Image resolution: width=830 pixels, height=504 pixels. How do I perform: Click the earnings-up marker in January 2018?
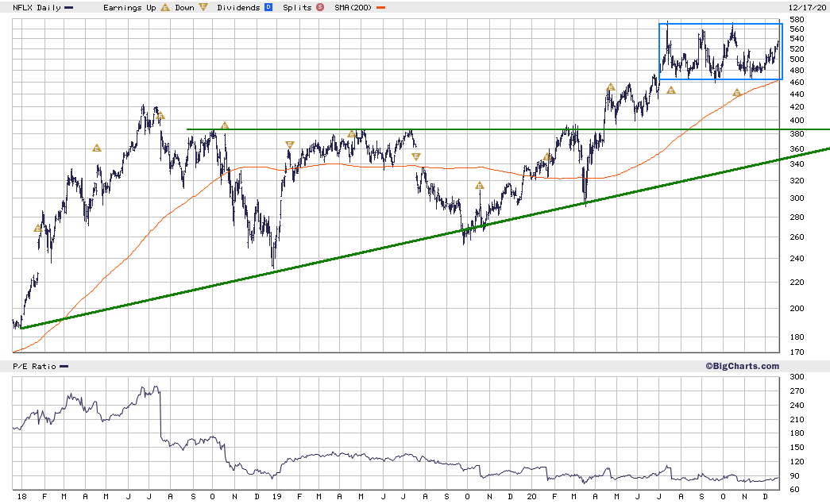(37, 229)
